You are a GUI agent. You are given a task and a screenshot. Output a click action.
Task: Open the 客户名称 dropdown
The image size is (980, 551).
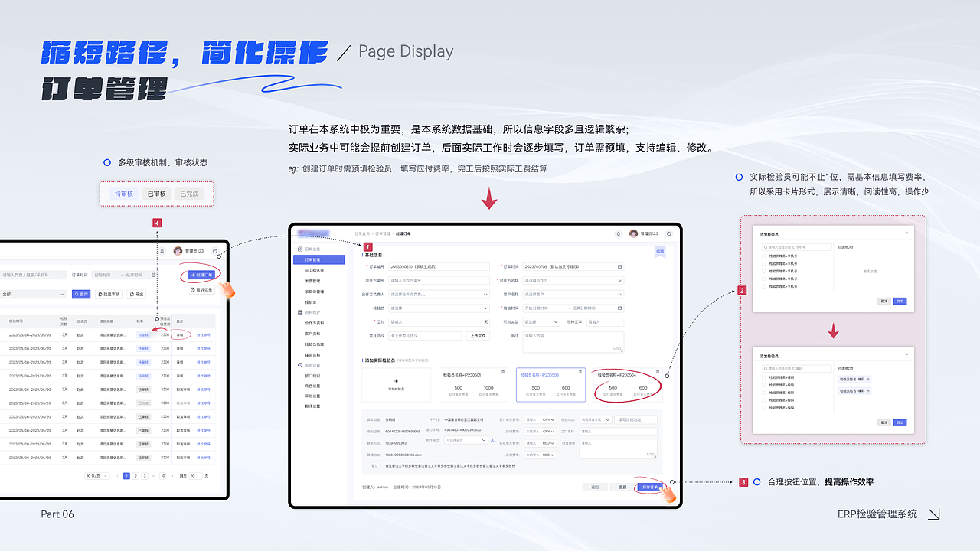[573, 295]
